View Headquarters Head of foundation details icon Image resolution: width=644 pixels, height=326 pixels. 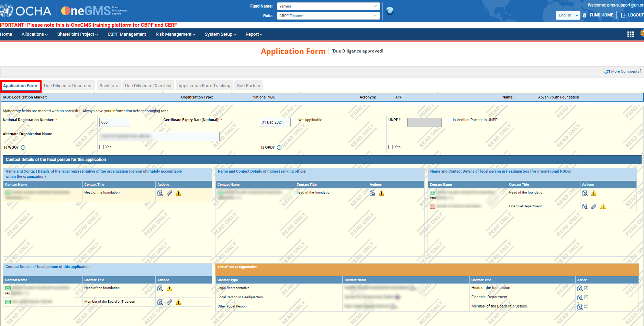pos(585,193)
